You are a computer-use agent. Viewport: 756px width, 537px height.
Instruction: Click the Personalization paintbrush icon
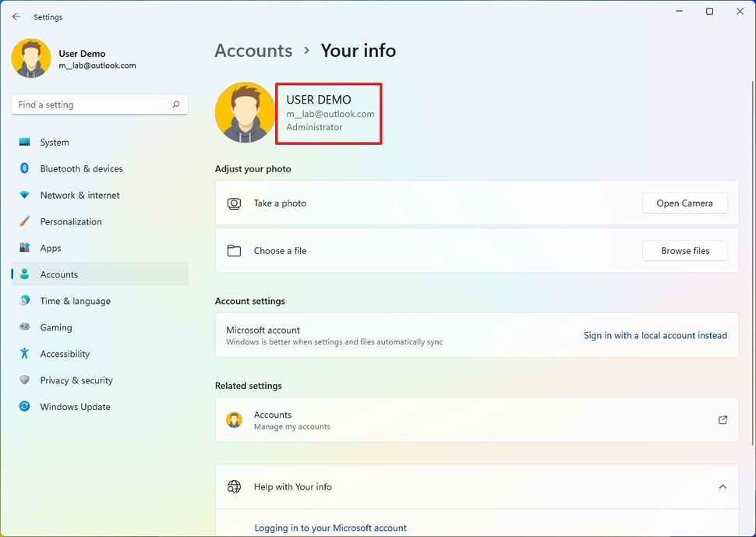pos(25,222)
